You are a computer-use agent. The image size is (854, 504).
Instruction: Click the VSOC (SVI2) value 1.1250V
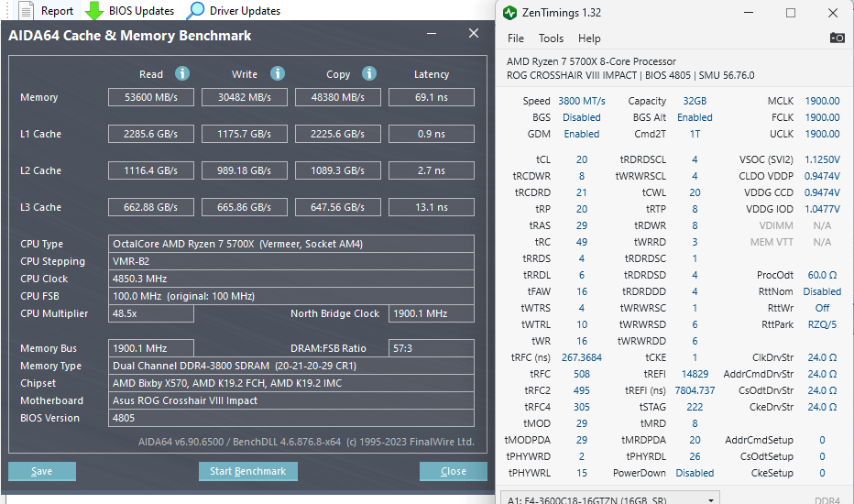(x=823, y=159)
